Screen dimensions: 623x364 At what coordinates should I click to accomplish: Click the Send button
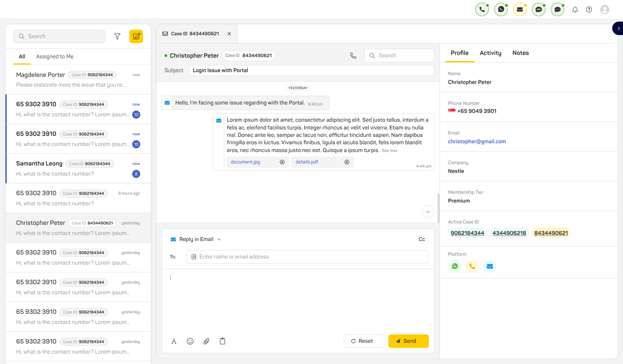[408, 341]
